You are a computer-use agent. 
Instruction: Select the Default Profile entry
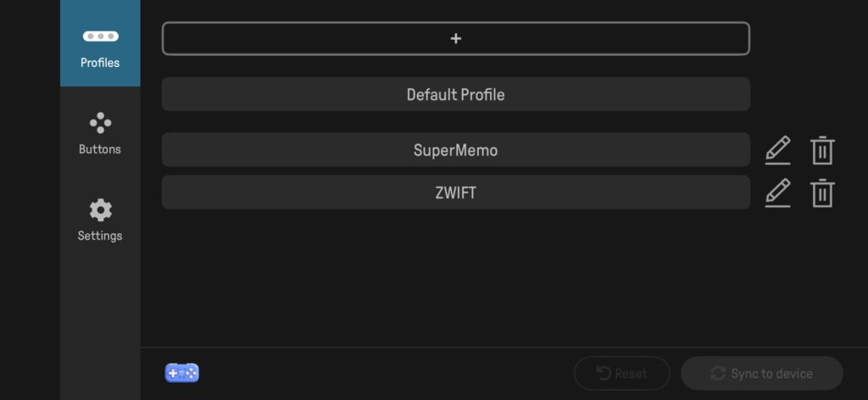tap(455, 94)
